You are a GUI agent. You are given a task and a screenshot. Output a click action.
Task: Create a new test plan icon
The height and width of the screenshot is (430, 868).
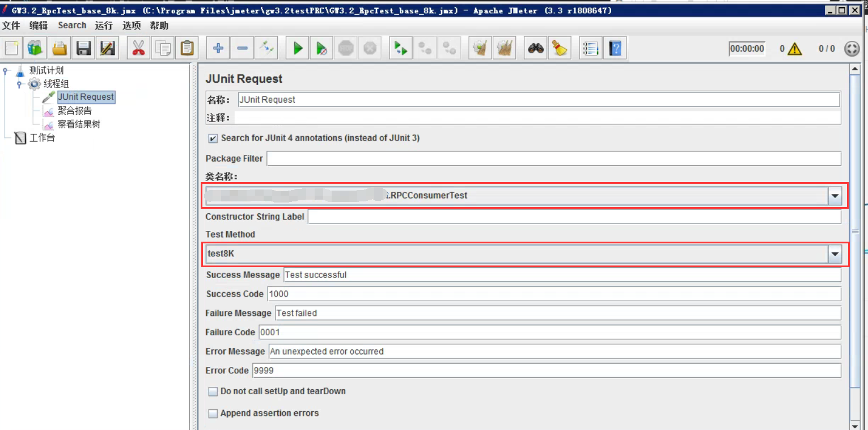(12, 49)
